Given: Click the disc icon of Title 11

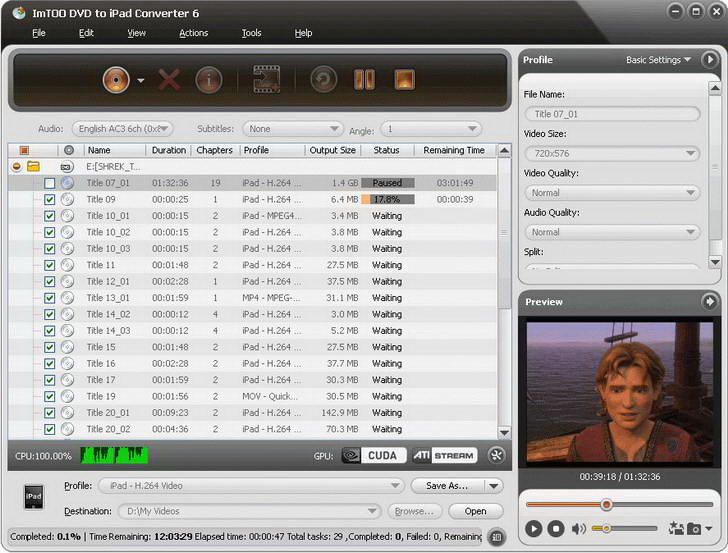Looking at the screenshot, I should [x=68, y=265].
